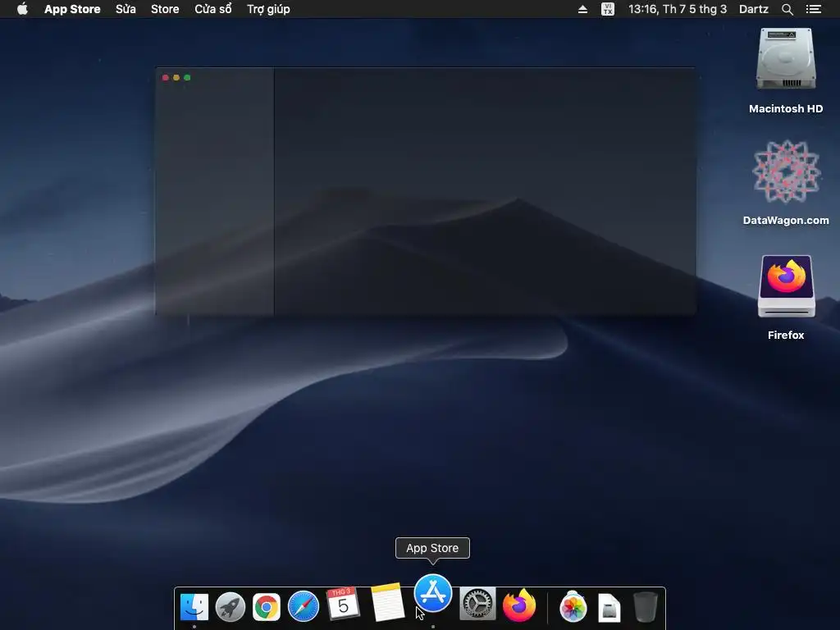Viewport: 840px width, 630px height.
Task: Open the Store menu
Action: point(165,9)
